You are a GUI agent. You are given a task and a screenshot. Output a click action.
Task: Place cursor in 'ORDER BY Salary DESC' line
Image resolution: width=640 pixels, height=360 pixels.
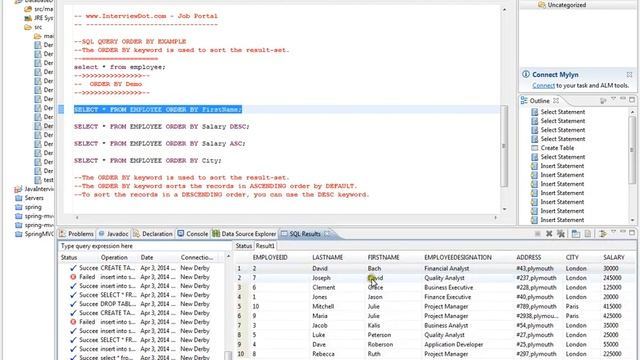pyautogui.click(x=161, y=127)
